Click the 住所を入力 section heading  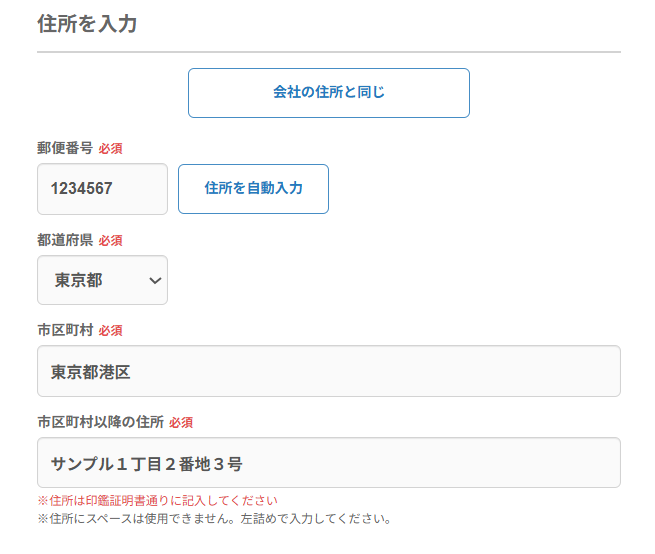(87, 24)
